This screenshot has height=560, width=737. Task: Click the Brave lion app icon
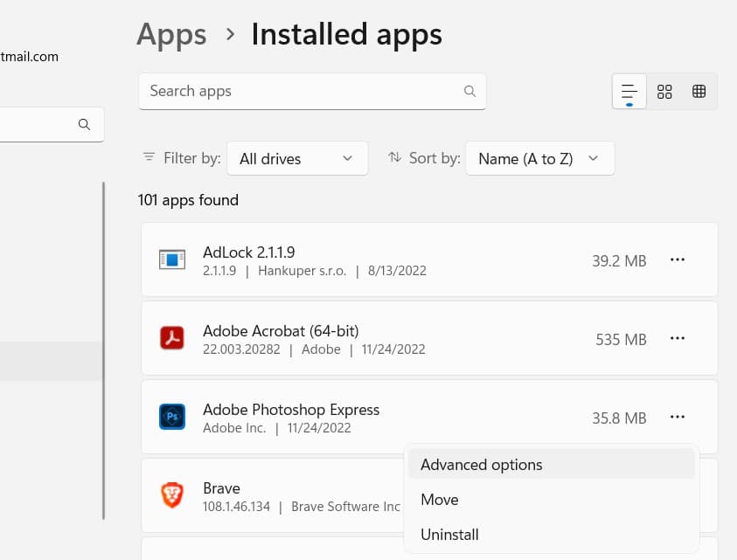(x=172, y=495)
